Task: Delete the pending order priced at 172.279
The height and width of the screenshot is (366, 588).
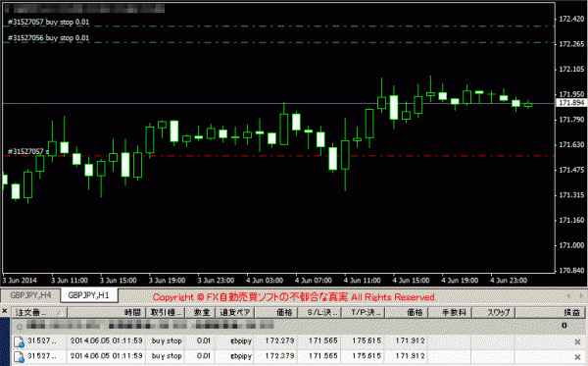Action: [577, 341]
